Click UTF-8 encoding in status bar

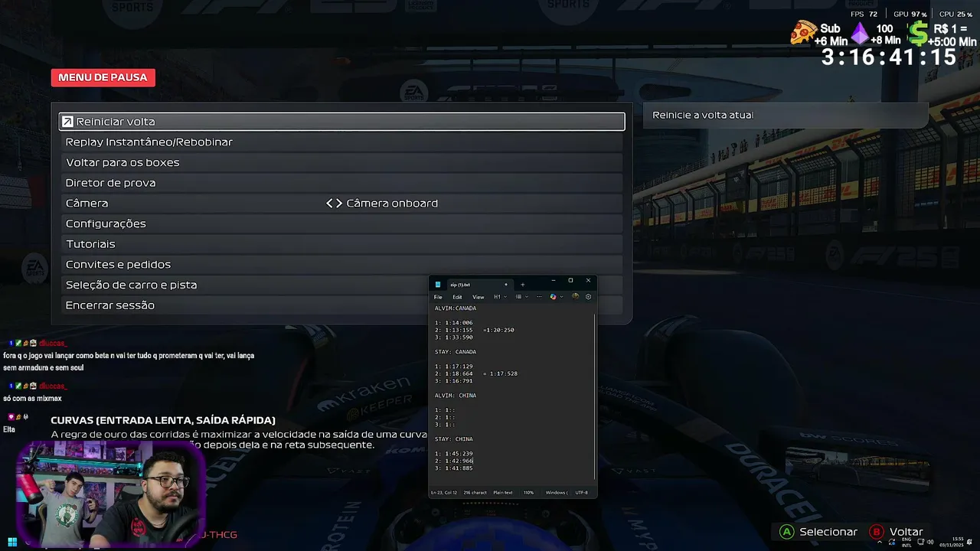pos(581,492)
